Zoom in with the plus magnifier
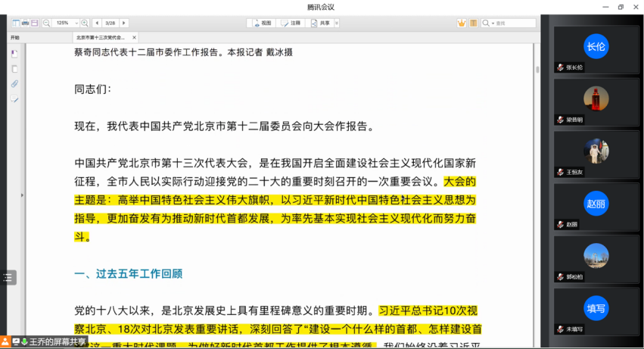This screenshot has height=349, width=644. (84, 23)
